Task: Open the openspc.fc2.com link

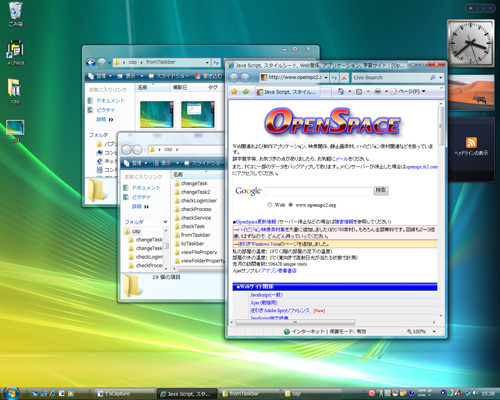Action: (x=421, y=167)
